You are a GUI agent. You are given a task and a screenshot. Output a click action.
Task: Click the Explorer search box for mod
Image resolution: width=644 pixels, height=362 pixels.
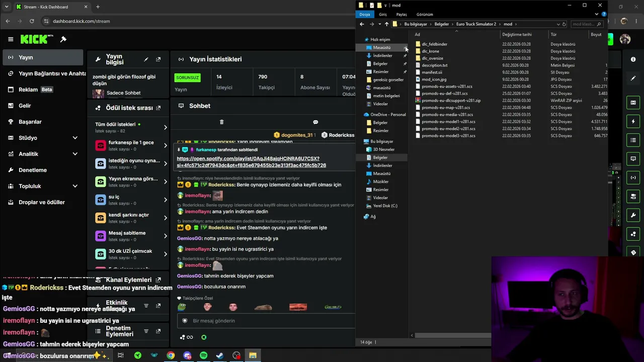click(x=586, y=24)
